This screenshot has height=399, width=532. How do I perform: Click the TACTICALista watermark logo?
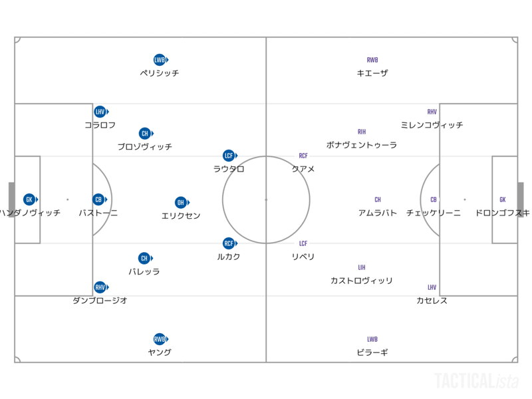click(x=477, y=380)
